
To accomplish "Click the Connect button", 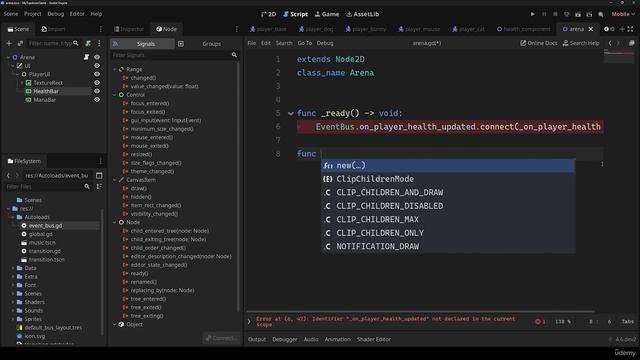I will click(221, 338).
